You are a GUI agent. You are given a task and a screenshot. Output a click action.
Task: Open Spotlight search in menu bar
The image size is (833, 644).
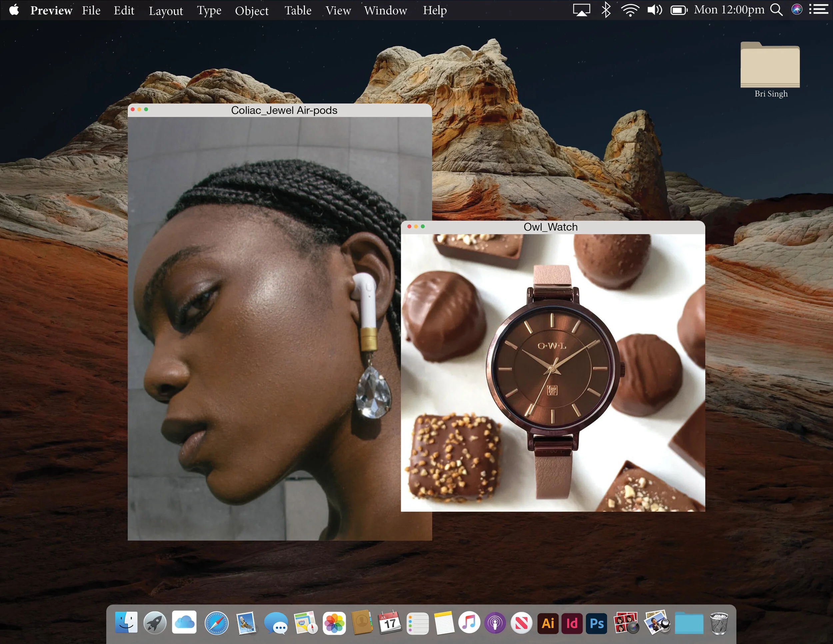776,10
